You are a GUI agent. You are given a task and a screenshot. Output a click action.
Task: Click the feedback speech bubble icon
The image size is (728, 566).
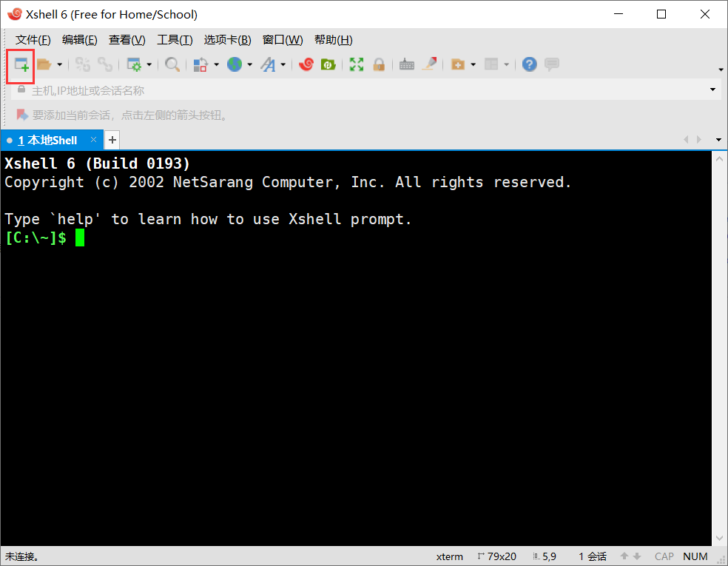[552, 64]
